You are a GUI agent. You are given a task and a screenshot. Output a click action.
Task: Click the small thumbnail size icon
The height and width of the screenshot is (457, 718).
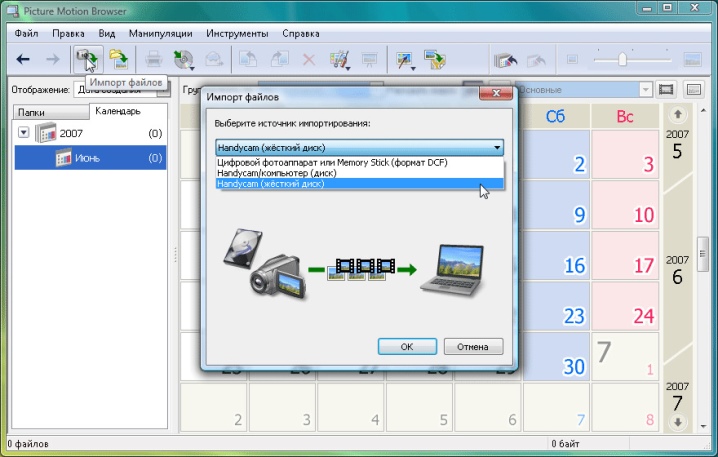tap(572, 59)
